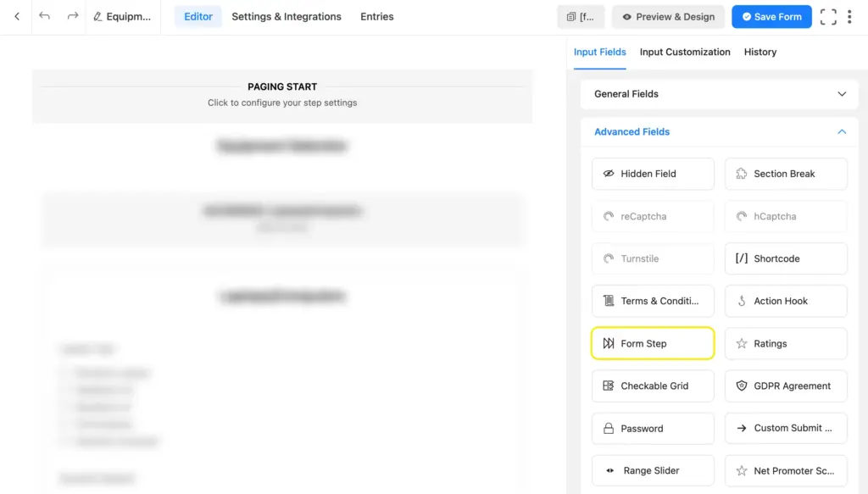
Task: Add a GDPR Agreement field
Action: [786, 386]
